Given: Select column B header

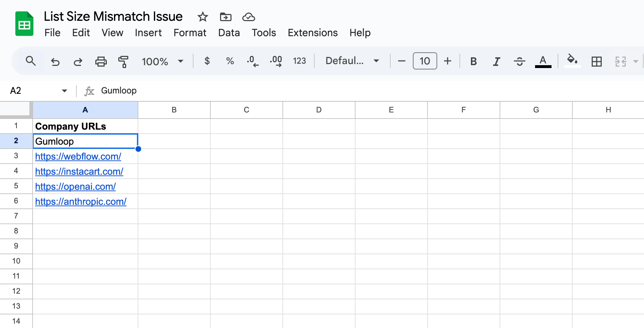Looking at the screenshot, I should [x=174, y=110].
